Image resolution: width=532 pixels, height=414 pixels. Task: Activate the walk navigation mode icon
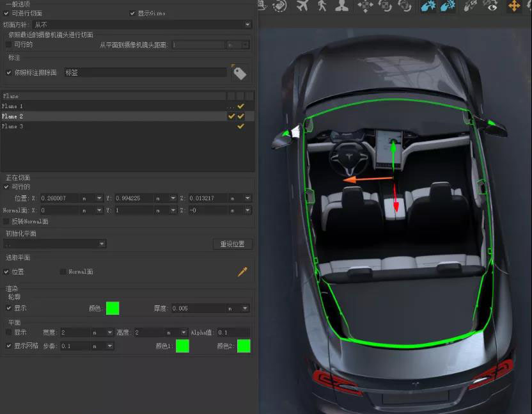tap(322, 6)
